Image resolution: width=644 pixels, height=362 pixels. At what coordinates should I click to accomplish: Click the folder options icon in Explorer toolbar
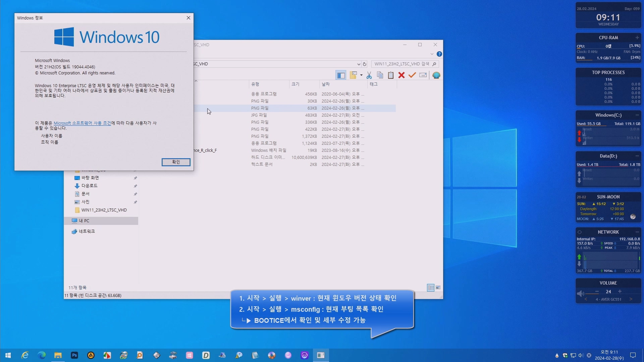click(353, 75)
